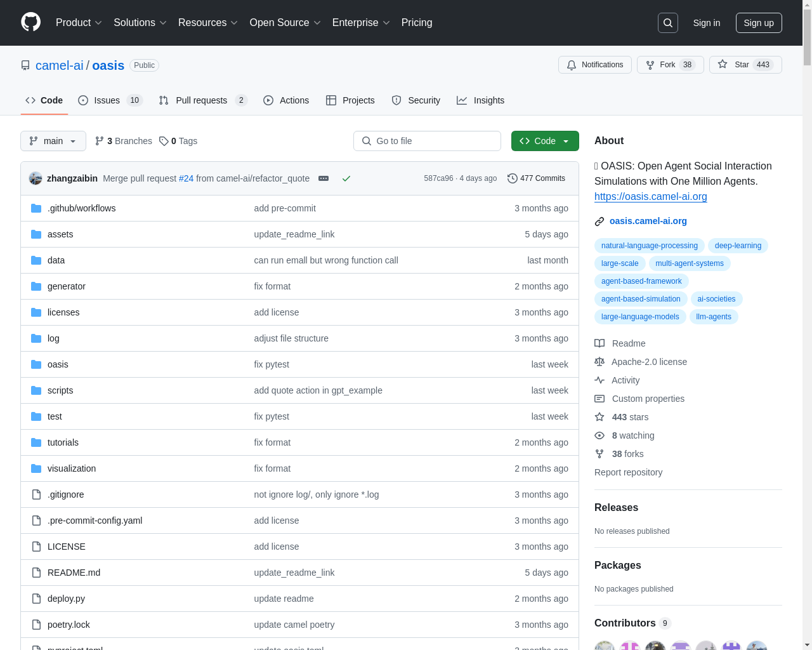
Task: Expand the Open Source dropdown
Action: tap(285, 22)
